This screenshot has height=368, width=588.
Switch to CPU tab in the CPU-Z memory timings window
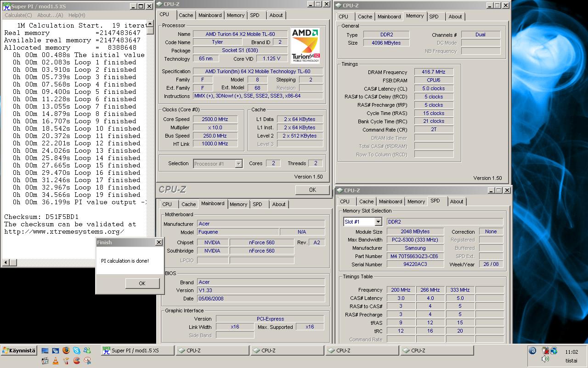tap(344, 17)
